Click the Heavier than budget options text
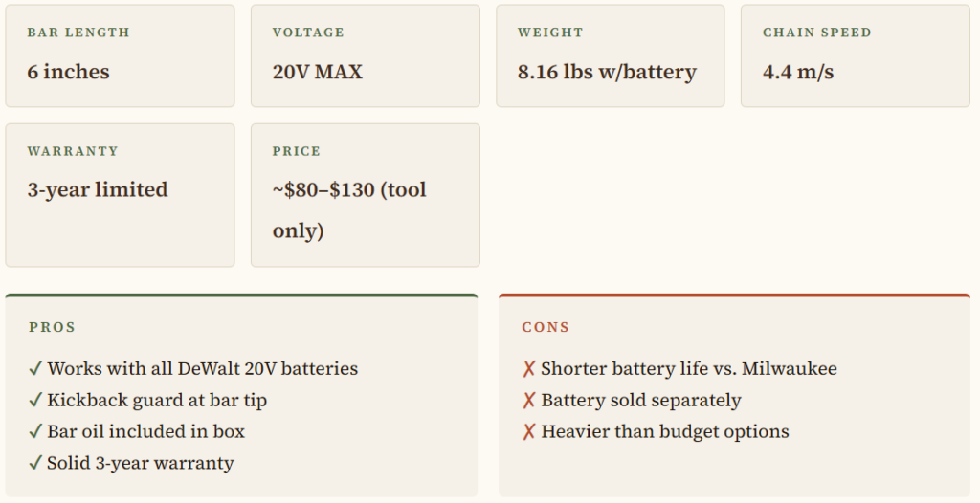Viewport: 980px width, 503px height. [665, 432]
